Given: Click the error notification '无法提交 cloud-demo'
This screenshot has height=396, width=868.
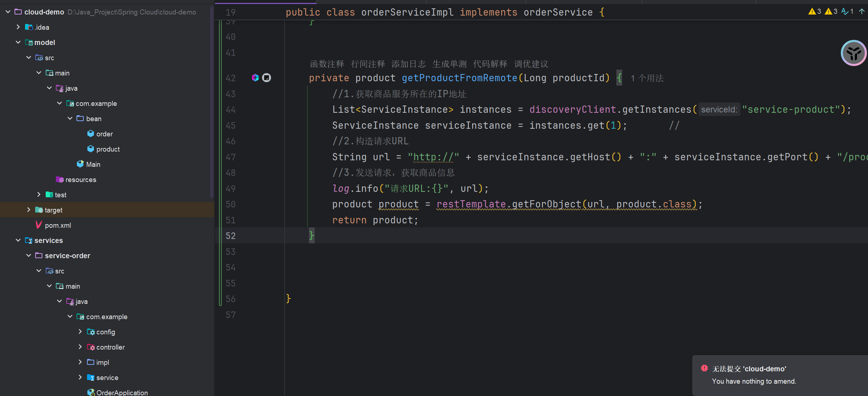Looking at the screenshot, I should 749,369.
